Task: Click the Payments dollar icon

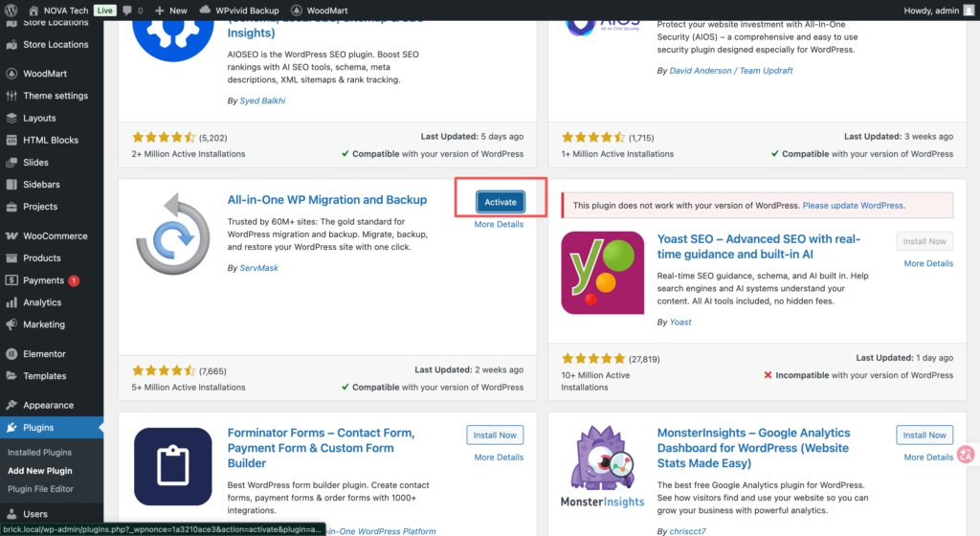Action: click(11, 279)
